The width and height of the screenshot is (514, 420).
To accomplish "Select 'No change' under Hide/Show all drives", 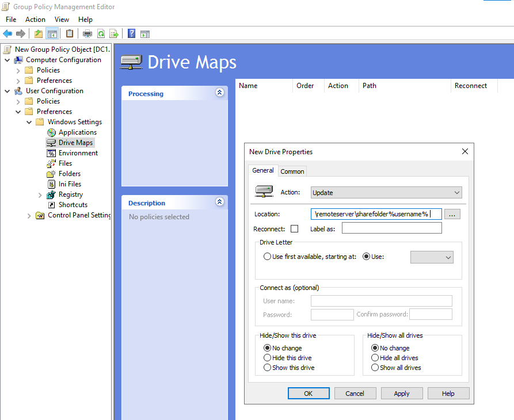I will coord(375,348).
